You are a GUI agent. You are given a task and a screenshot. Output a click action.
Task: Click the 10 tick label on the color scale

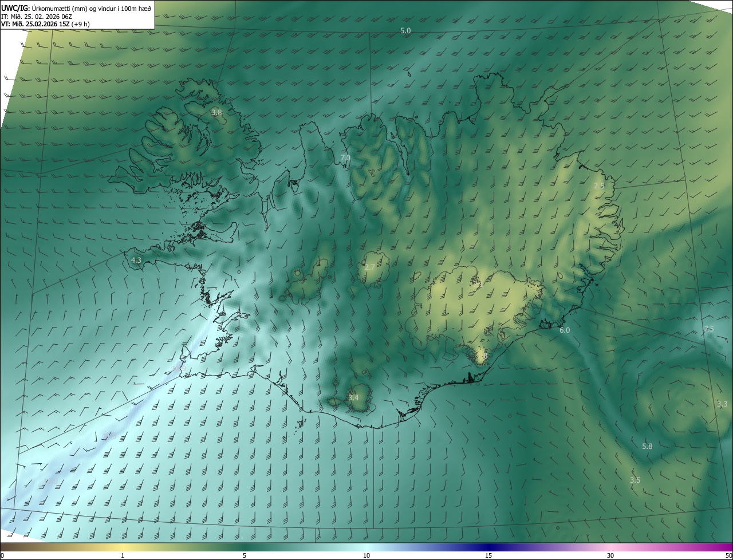366,555
